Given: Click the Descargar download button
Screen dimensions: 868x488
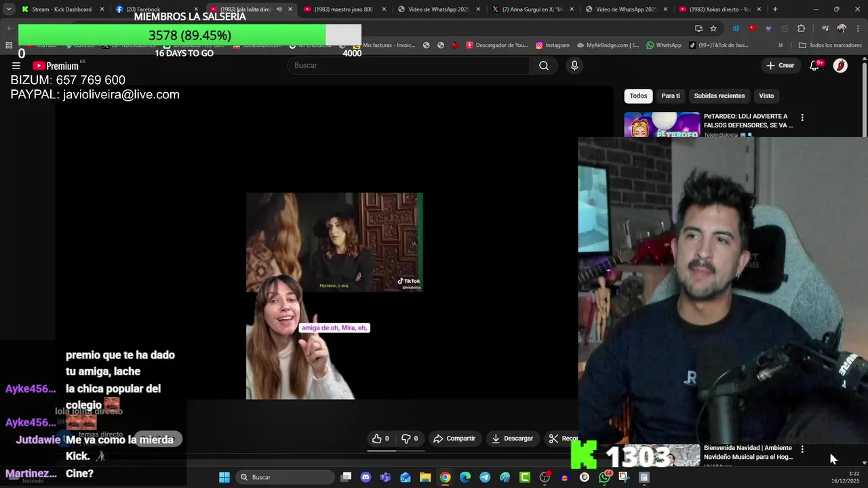Looking at the screenshot, I should [513, 439].
